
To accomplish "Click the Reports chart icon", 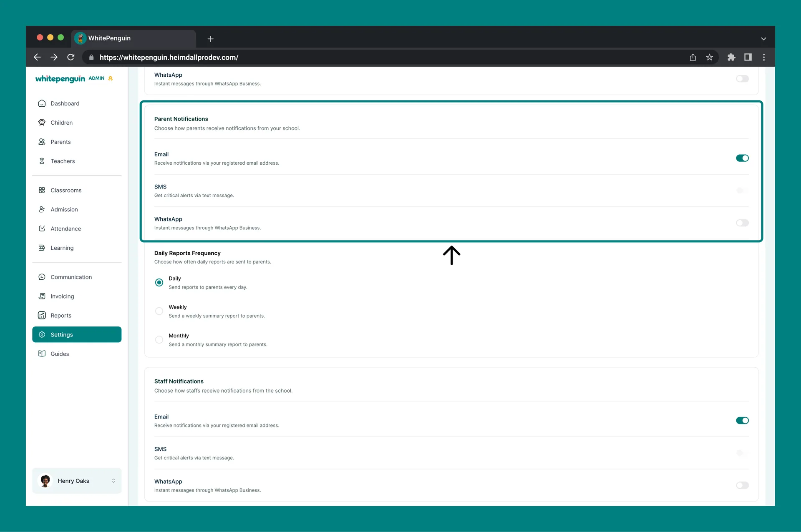I will coord(42,315).
